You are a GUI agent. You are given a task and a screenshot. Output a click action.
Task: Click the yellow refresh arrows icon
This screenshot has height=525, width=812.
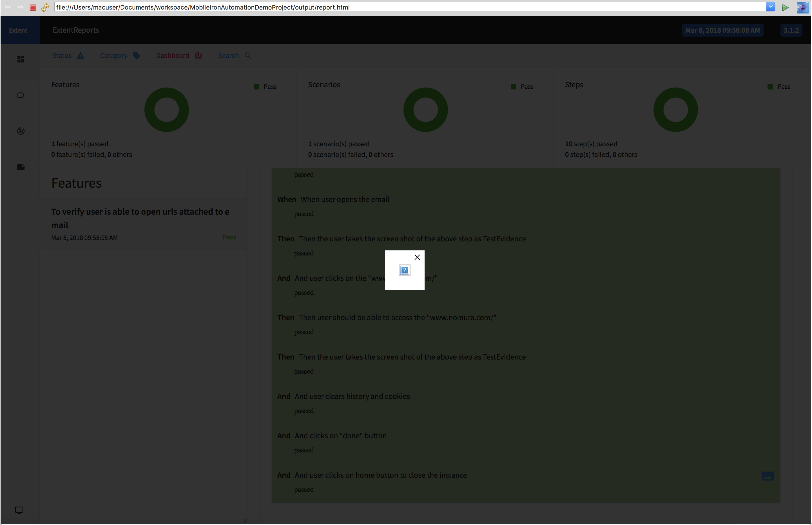coord(45,7)
